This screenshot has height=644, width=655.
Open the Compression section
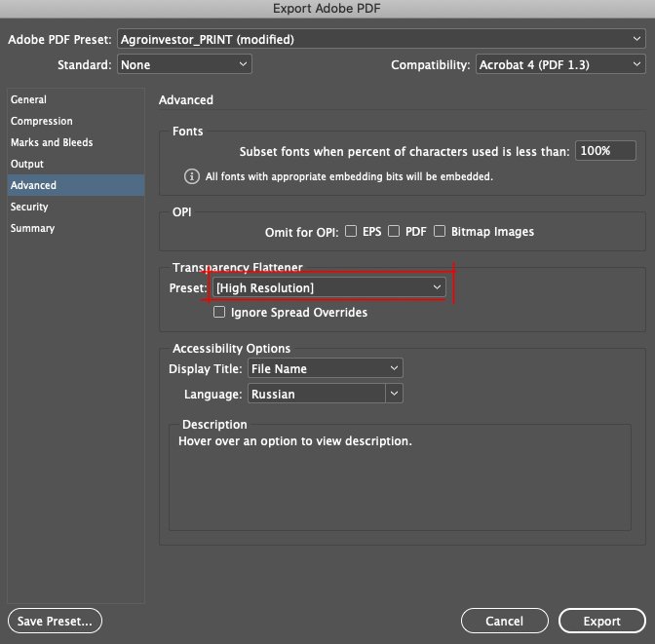(41, 121)
